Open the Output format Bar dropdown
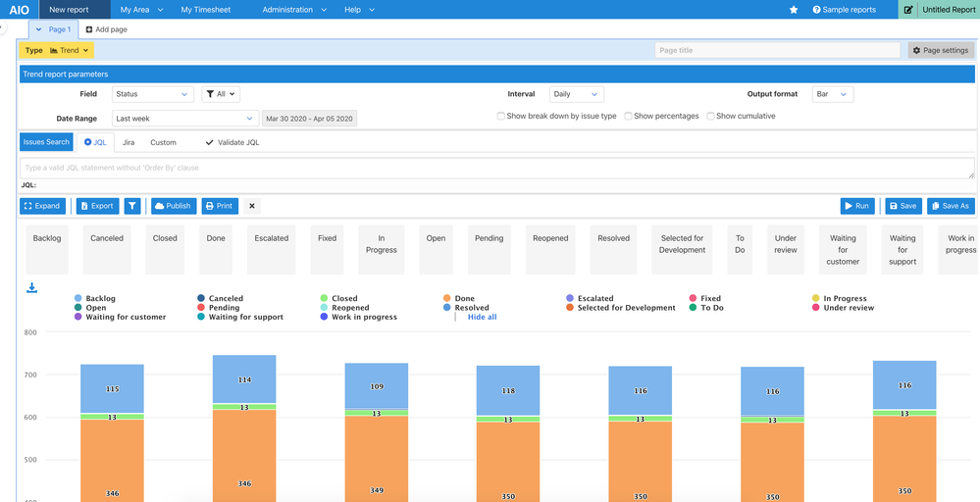 (832, 94)
